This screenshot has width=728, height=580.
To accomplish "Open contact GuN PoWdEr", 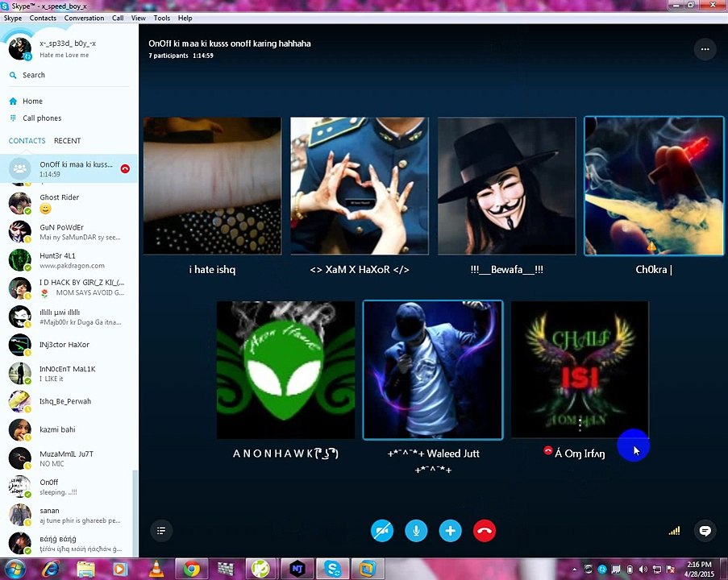I will click(x=69, y=232).
